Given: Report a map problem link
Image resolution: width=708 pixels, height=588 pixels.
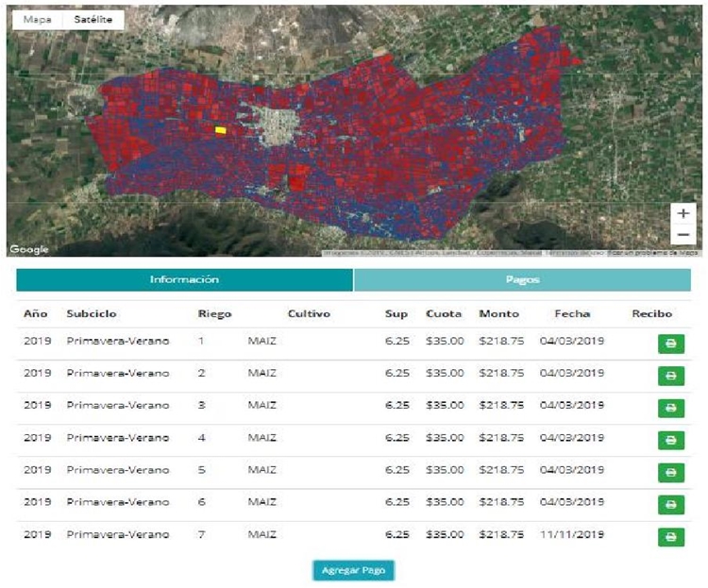Looking at the screenshot, I should (653, 253).
